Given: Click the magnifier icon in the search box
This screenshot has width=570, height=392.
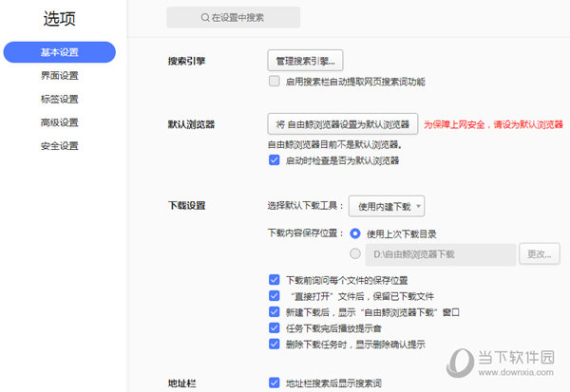Looking at the screenshot, I should tap(204, 18).
